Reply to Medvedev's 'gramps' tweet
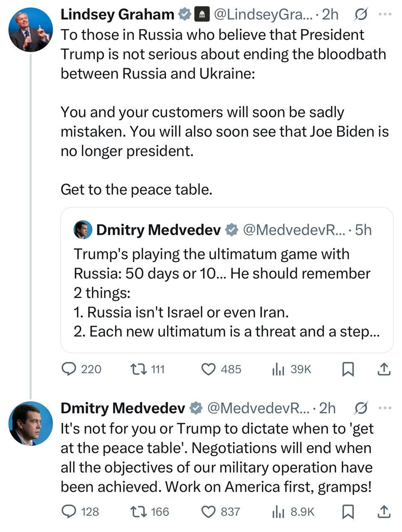The width and height of the screenshot is (402, 532). pos(69,511)
